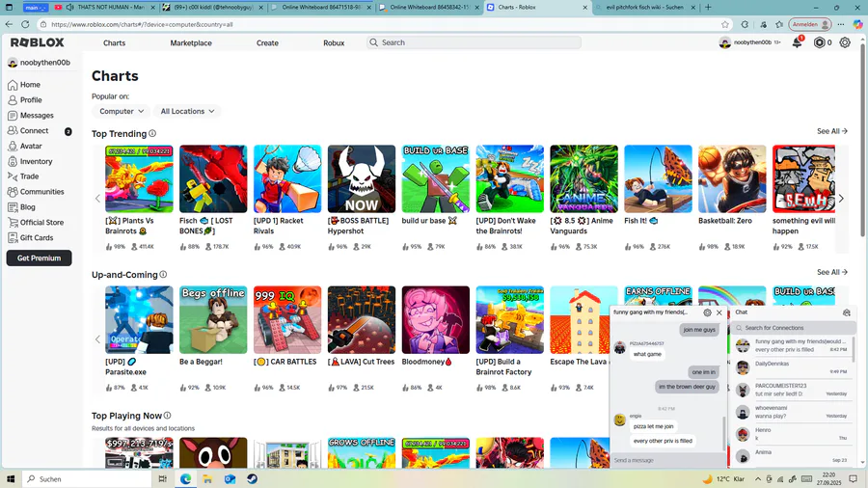
Task: Show Top Playing Now info icon
Action: (x=167, y=416)
